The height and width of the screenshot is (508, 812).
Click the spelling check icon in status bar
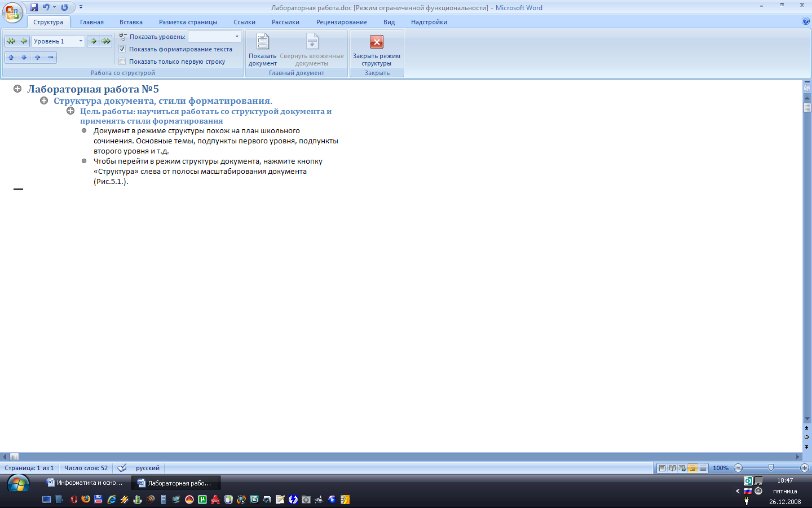pos(122,468)
